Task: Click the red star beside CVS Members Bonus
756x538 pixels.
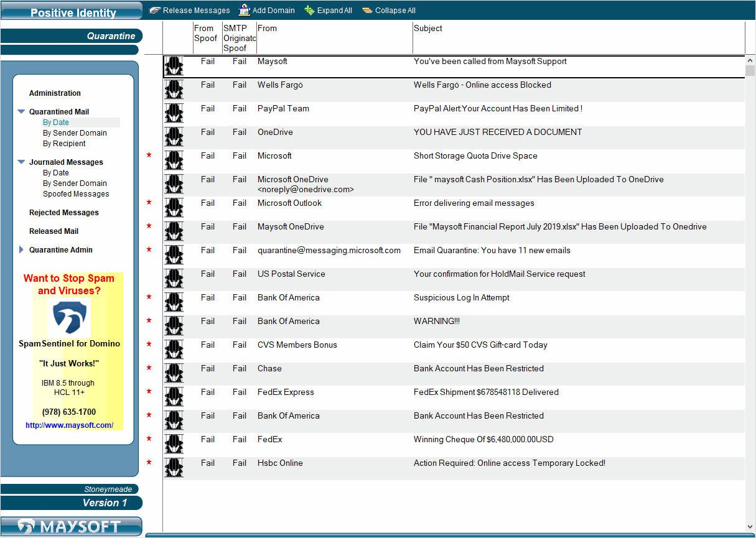Action: (x=149, y=344)
